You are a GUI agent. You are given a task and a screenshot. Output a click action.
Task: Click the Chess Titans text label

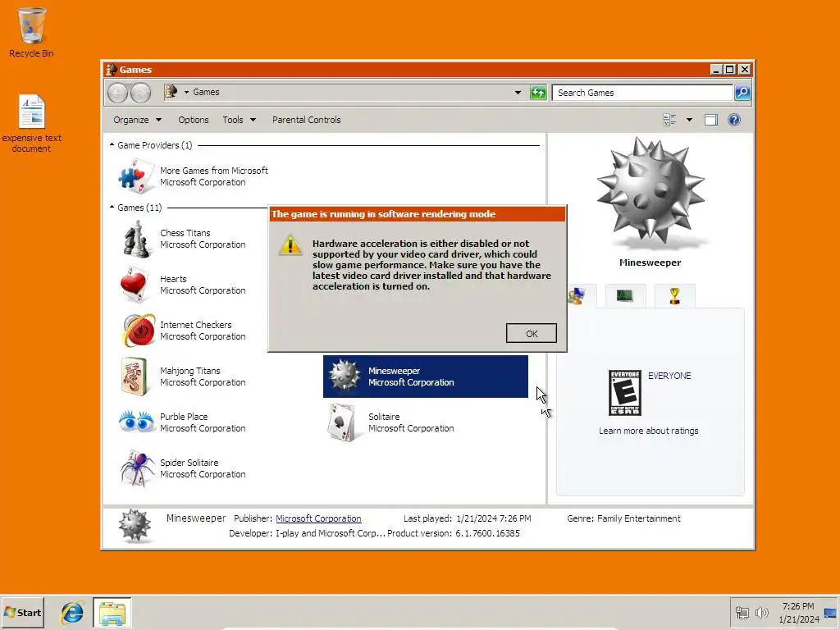[185, 233]
